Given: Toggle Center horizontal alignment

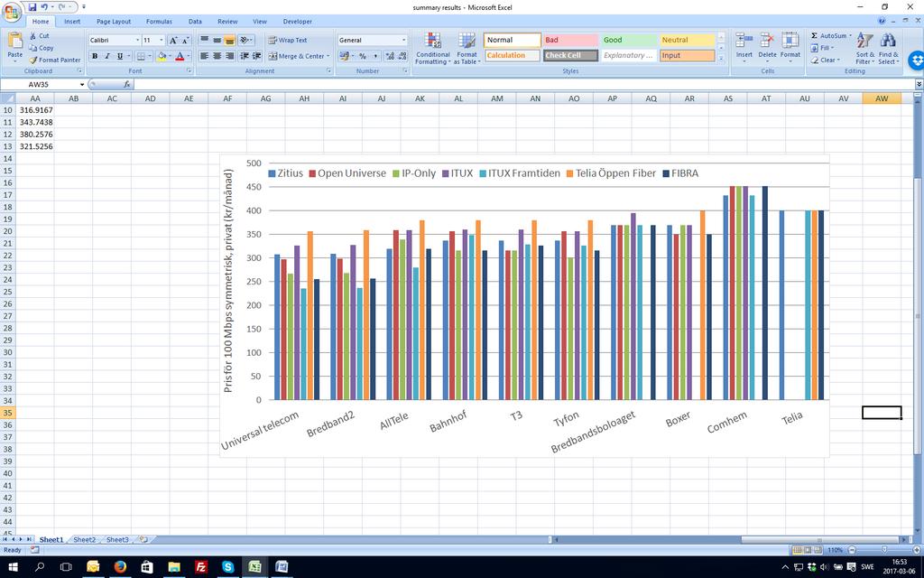Looking at the screenshot, I should tap(217, 56).
